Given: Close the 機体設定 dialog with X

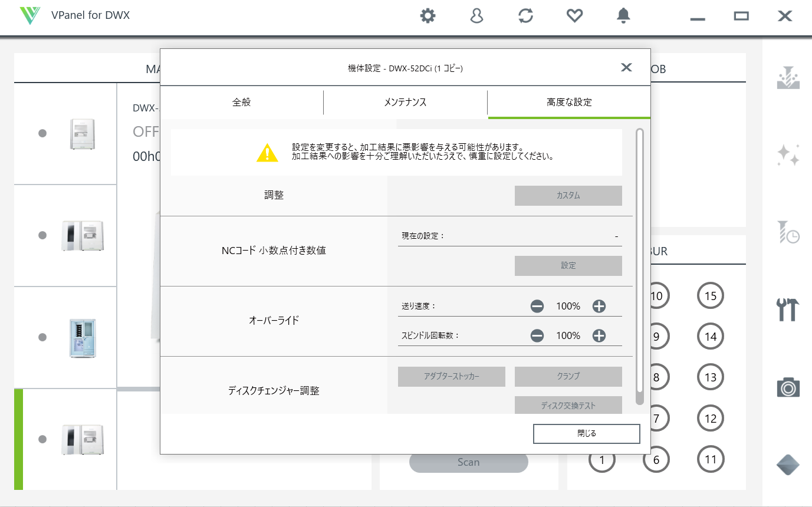Looking at the screenshot, I should click(626, 68).
